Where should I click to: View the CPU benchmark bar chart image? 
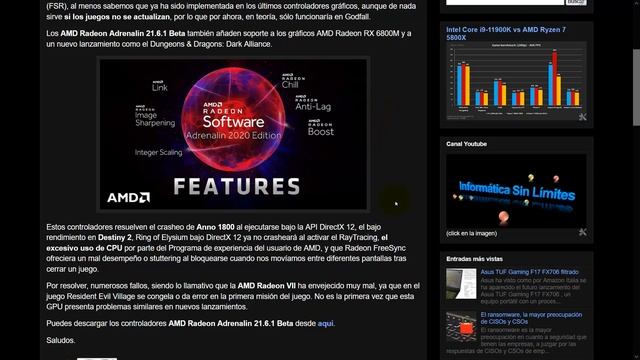516,81
